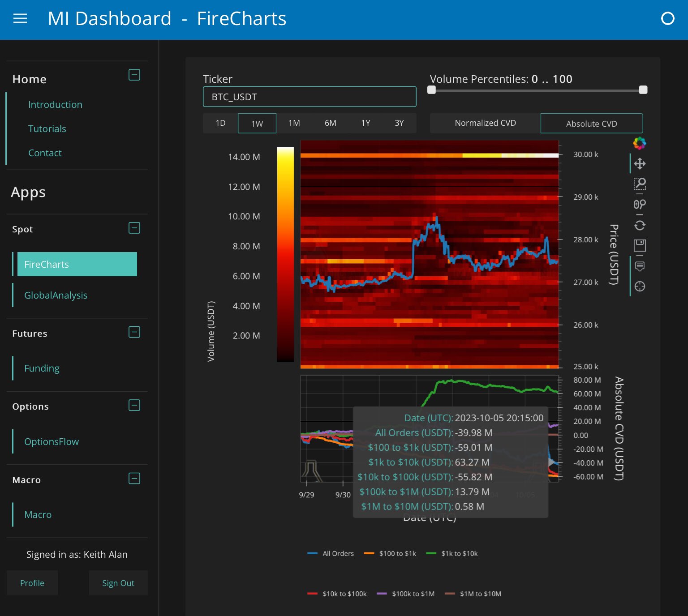Screen dimensions: 688x616
Task: Activate the Box Zoom tool
Action: pyautogui.click(x=640, y=183)
